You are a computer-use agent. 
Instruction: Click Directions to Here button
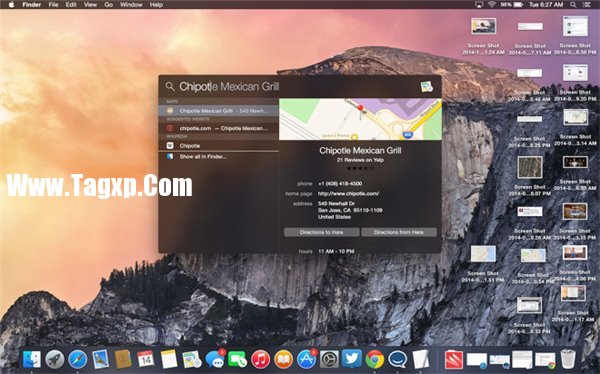click(321, 232)
